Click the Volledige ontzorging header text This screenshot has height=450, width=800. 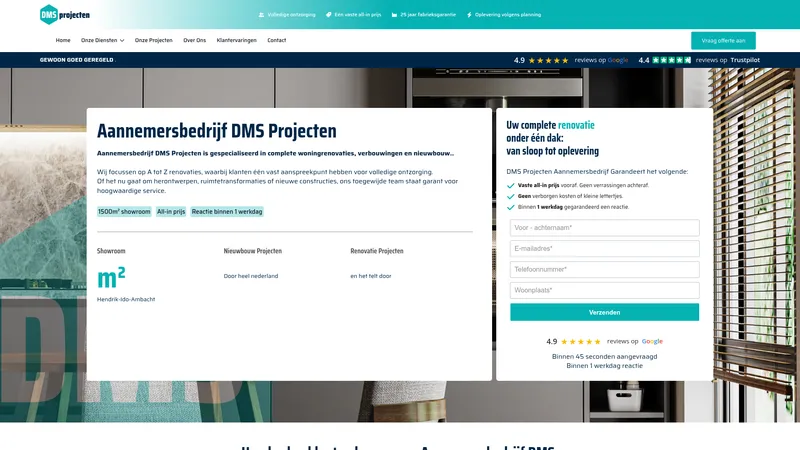(x=291, y=15)
